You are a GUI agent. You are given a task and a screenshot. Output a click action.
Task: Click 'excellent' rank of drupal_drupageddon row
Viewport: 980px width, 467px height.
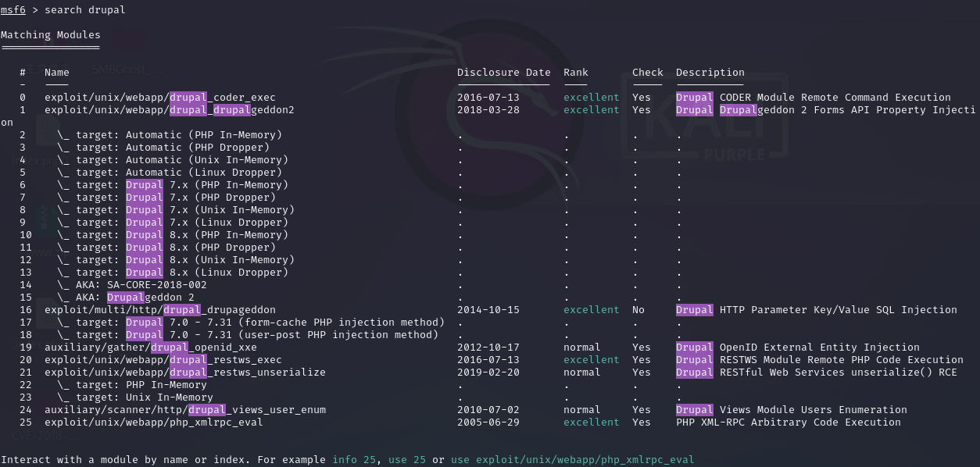coord(592,310)
